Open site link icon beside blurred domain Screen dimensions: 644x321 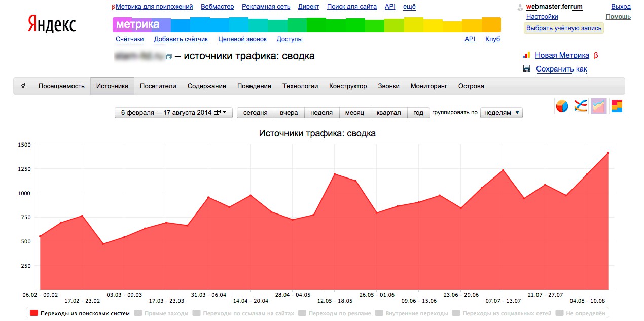pos(169,56)
